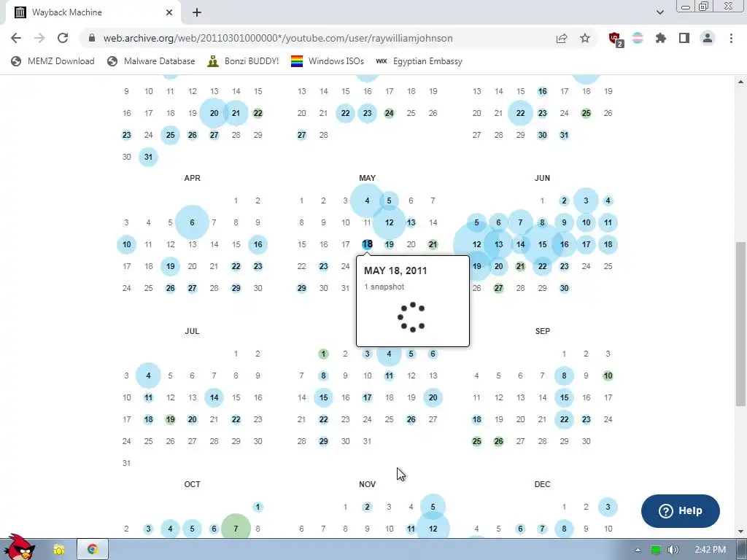Open Windows ISOs bookmark
Viewport: 747px width, 560px height.
point(328,61)
